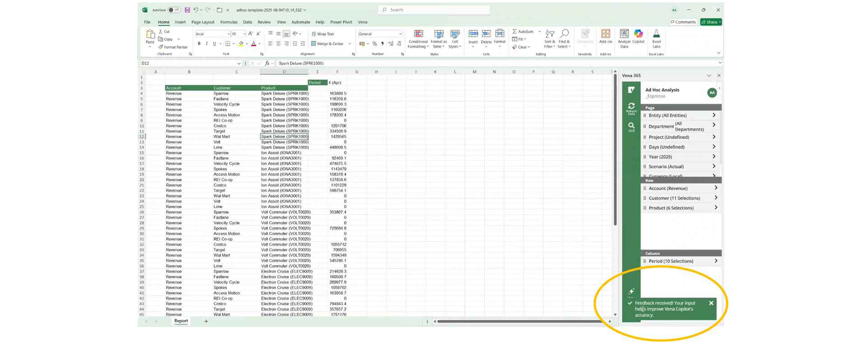868x348 pixels.
Task: Open the font name dropdown
Action: (x=228, y=34)
